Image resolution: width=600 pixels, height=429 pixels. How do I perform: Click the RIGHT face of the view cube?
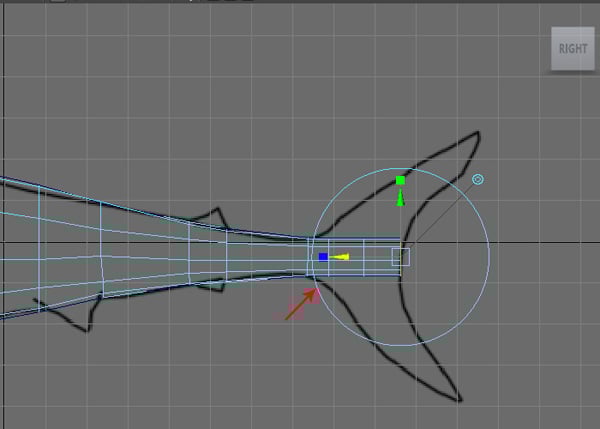pyautogui.click(x=573, y=49)
